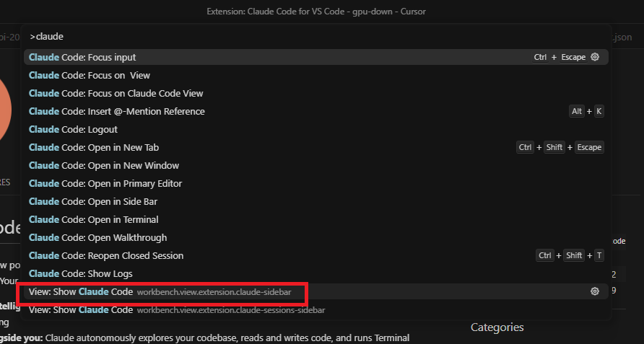Image resolution: width=644 pixels, height=344 pixels.
Task: Select Claude Code: Logout command
Action: [316, 129]
